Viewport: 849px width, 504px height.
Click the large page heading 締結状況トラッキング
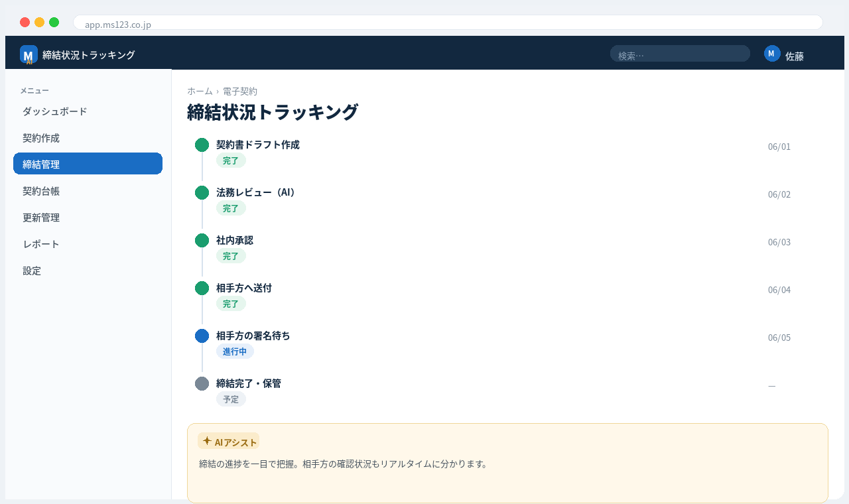click(273, 112)
